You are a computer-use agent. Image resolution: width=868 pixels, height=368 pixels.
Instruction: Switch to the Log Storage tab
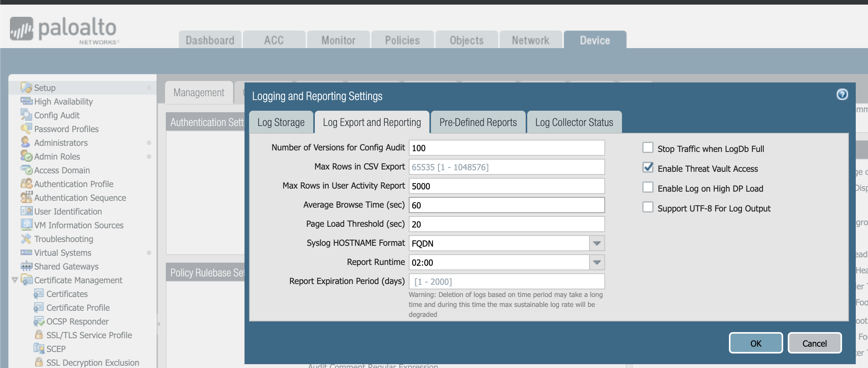pos(281,123)
